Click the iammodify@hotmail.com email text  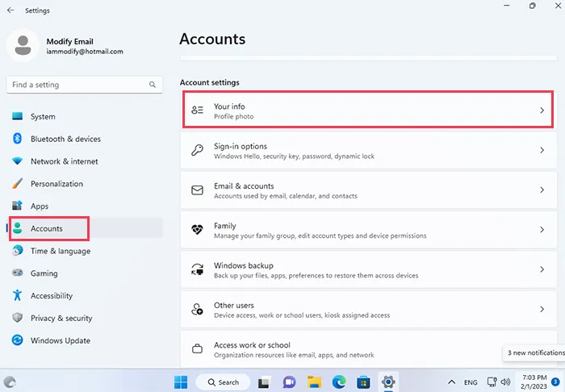pyautogui.click(x=85, y=52)
